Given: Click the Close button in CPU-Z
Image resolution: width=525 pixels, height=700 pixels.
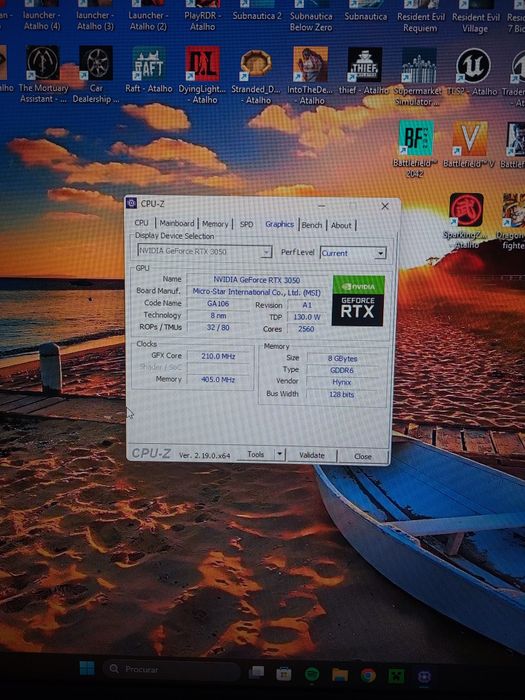Looking at the screenshot, I should click(x=362, y=456).
